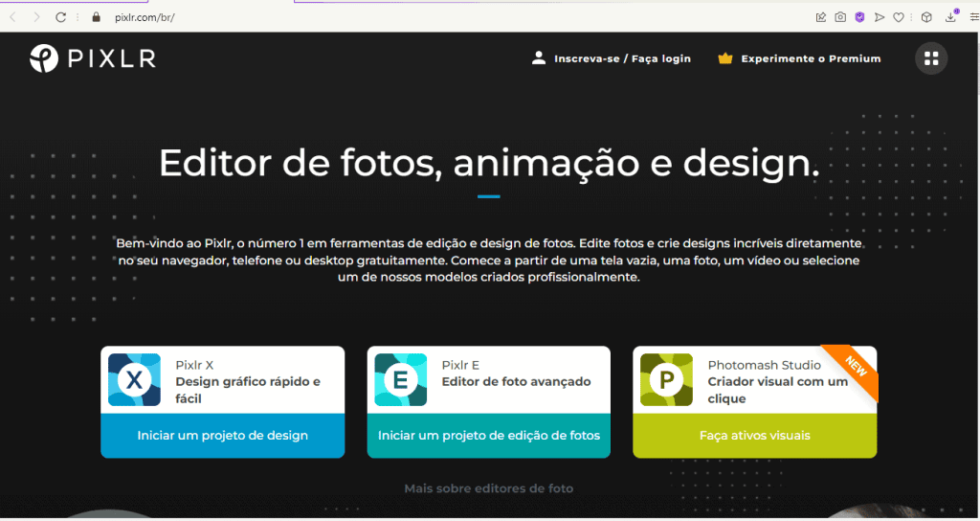Click 'Design gráfico rápido e fácil' text
The width and height of the screenshot is (980, 521).
pyautogui.click(x=248, y=390)
